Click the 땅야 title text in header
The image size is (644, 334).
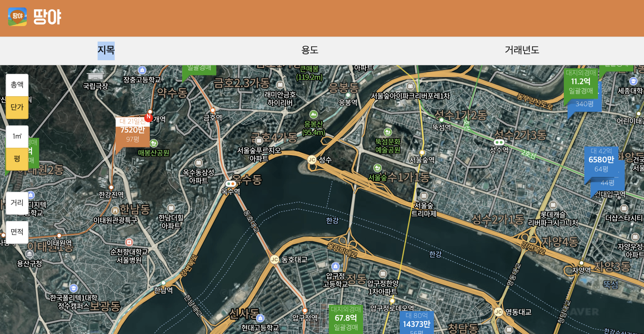pyautogui.click(x=48, y=17)
